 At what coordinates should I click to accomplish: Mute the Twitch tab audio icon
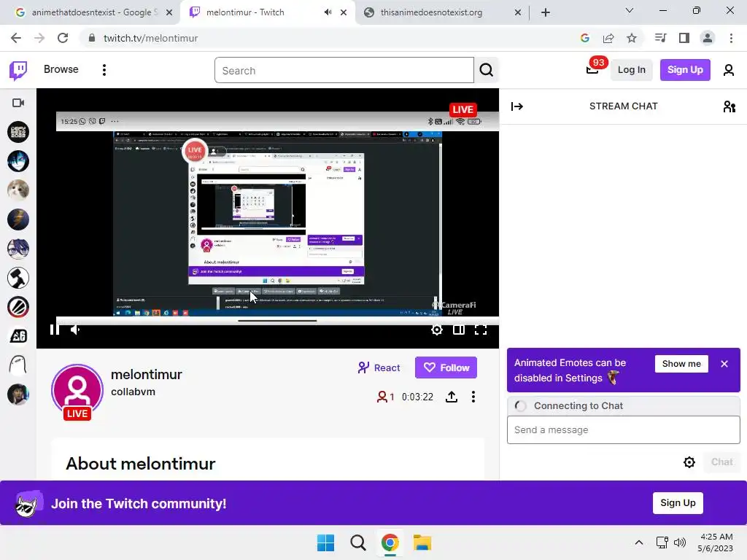328,12
